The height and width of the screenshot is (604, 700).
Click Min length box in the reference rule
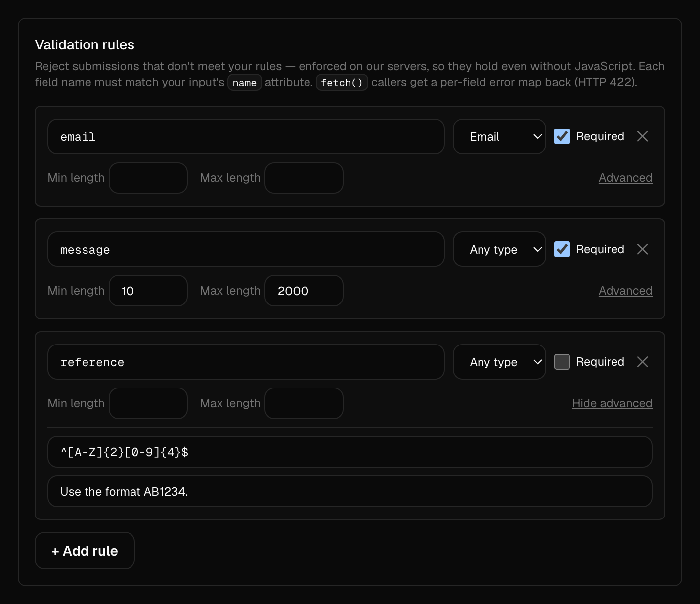[x=148, y=403]
